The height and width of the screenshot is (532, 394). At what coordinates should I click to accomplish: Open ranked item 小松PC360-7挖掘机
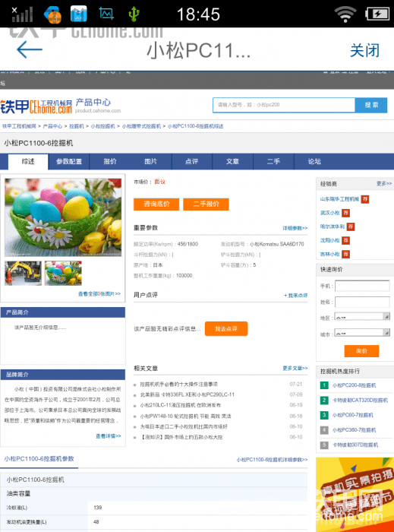click(354, 430)
